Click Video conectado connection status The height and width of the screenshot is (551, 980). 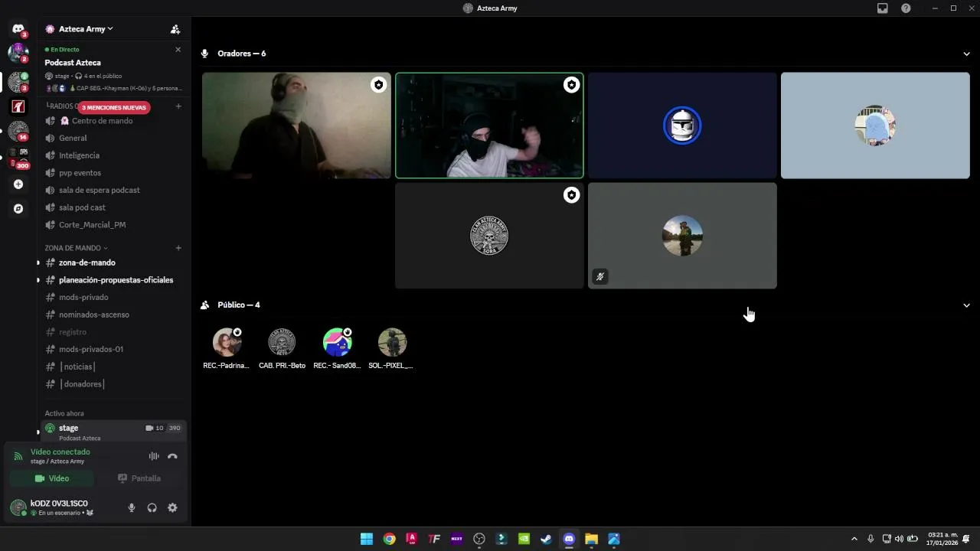point(60,452)
